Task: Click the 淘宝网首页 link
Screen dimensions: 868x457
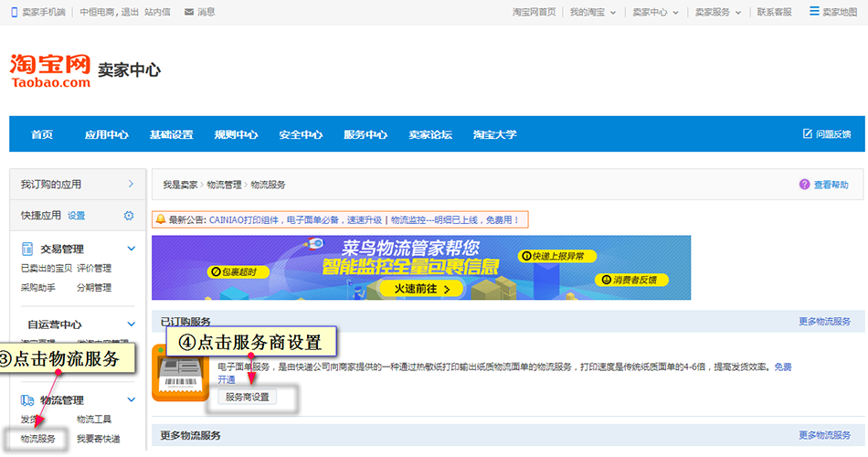Action: [x=534, y=12]
